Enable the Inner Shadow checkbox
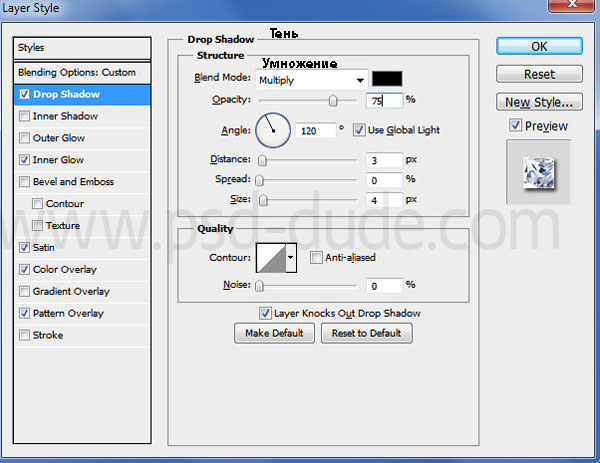600x463 pixels. click(24, 116)
